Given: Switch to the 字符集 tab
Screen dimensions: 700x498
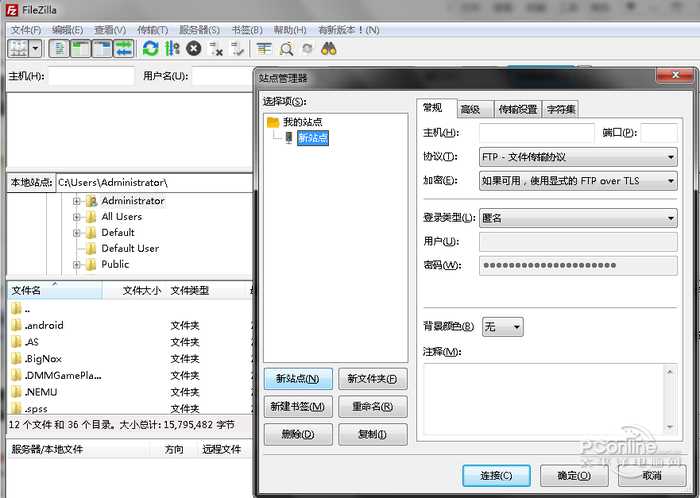Looking at the screenshot, I should tap(561, 109).
